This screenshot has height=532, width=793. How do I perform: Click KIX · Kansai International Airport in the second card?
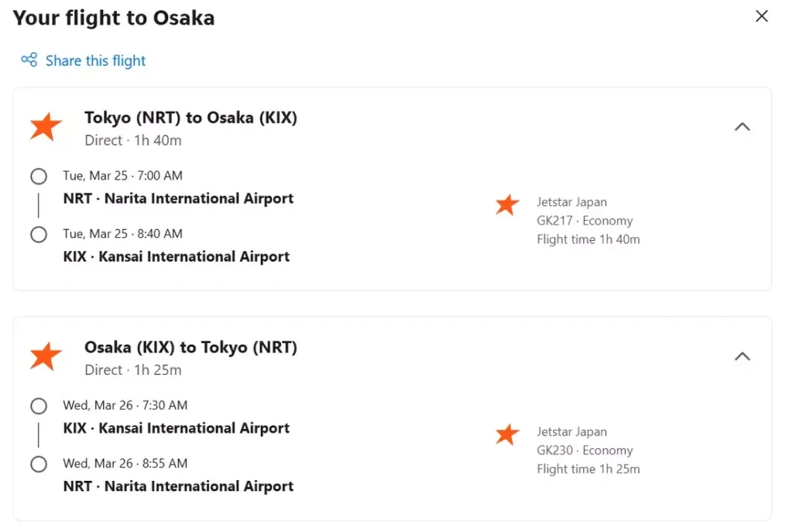click(177, 428)
